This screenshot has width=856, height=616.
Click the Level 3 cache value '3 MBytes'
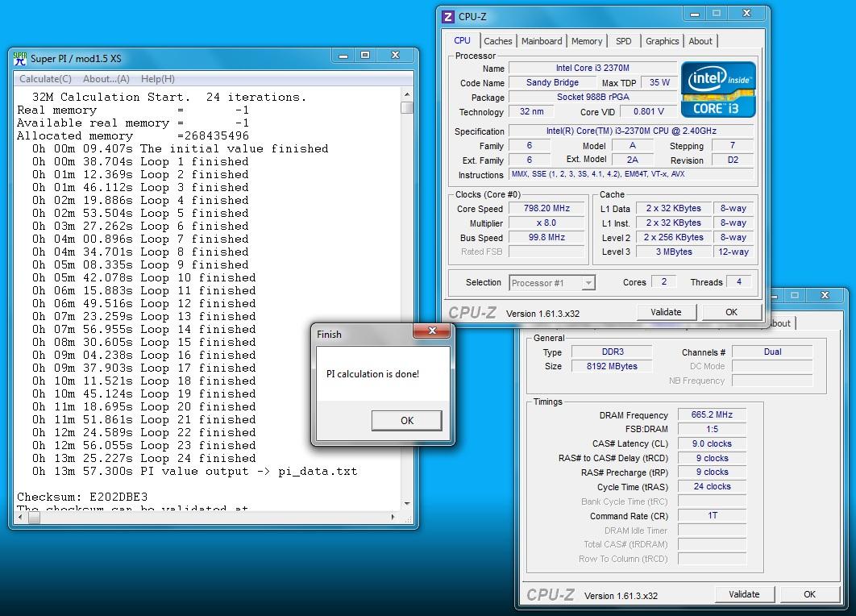pos(674,252)
